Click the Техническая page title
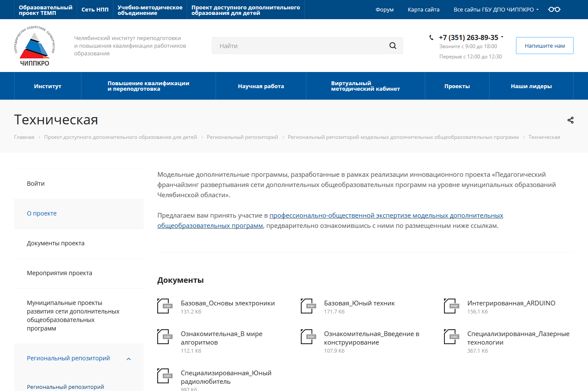This screenshot has height=391, width=588. 56,120
